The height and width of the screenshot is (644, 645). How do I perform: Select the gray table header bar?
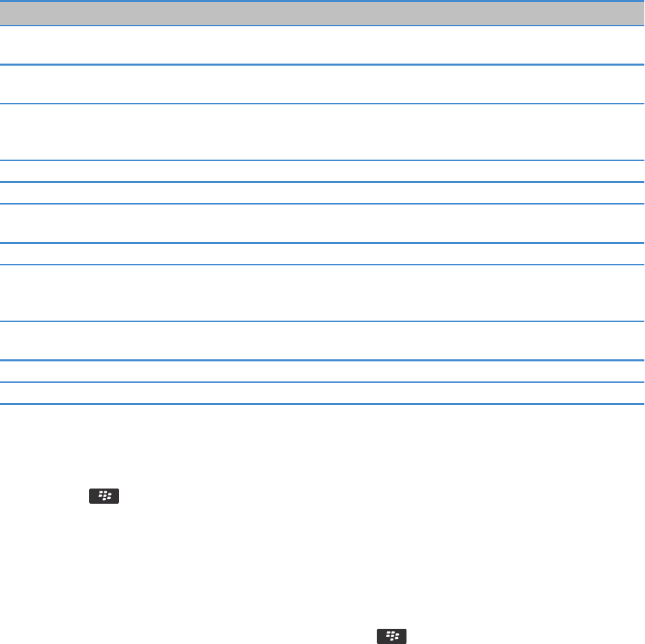[x=322, y=14]
